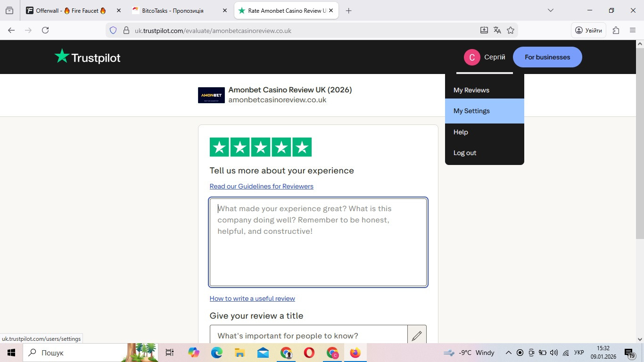Show hidden system tray icons chevron
Viewport: 644px width, 362px height.
(x=509, y=353)
